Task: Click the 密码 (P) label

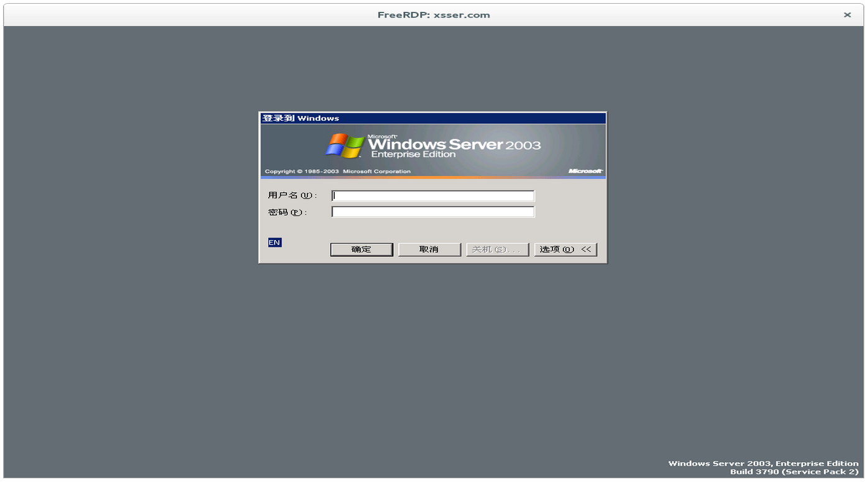Action: pyautogui.click(x=288, y=212)
